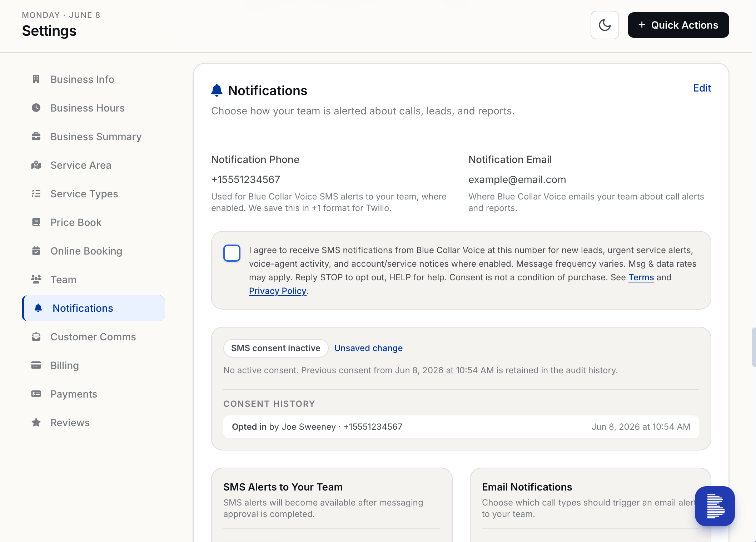Click the bell icon beside Notifications heading
Screen dimensions: 756x542
click(217, 90)
